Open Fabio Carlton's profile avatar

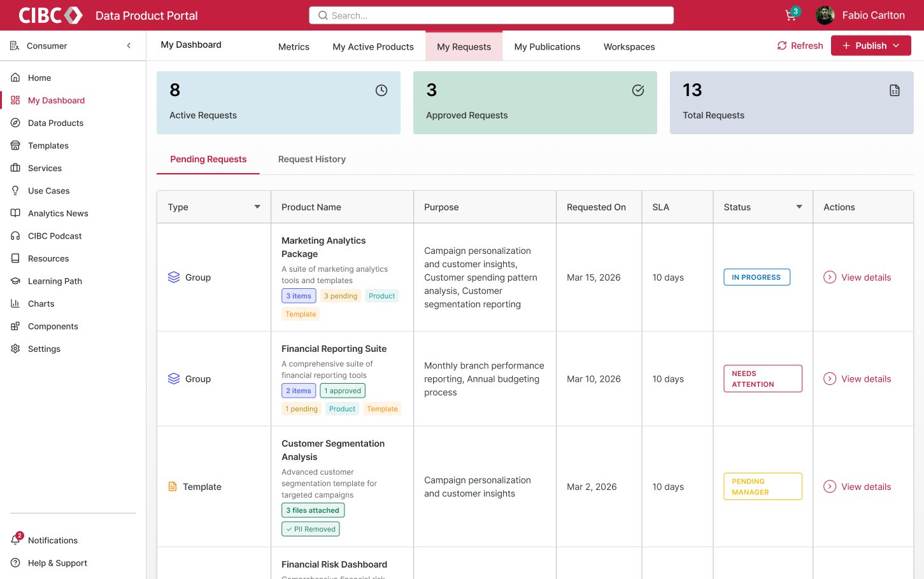click(x=825, y=15)
